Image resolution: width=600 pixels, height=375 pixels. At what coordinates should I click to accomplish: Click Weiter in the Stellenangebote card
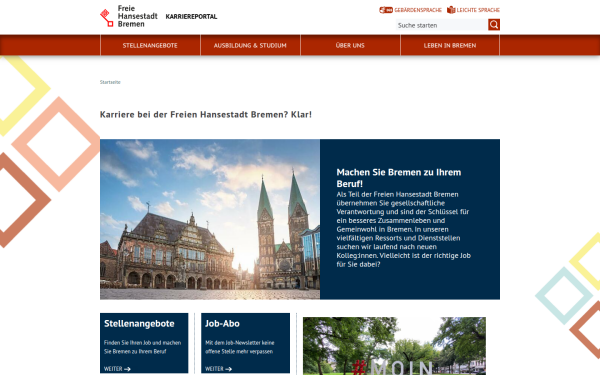[117, 369]
